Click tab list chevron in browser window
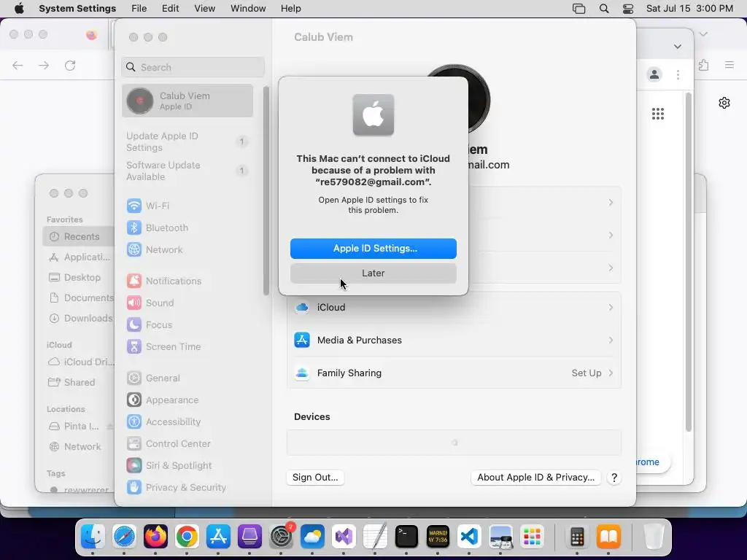Viewport: 747px width, 560px height. tap(678, 47)
